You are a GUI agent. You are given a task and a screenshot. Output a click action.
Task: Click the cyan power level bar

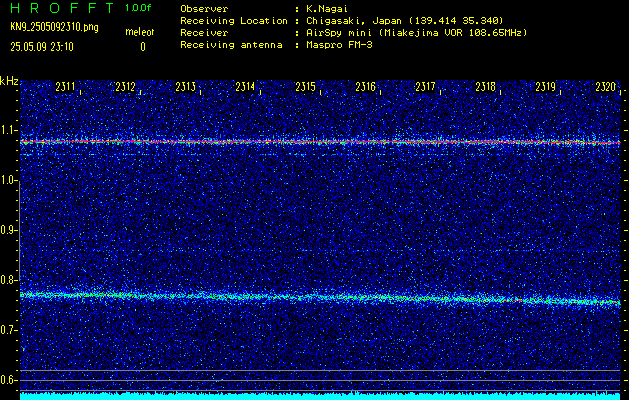(x=320, y=396)
